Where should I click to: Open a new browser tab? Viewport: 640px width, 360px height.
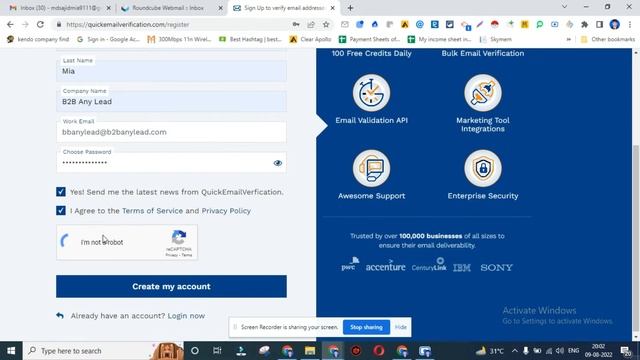(350, 8)
